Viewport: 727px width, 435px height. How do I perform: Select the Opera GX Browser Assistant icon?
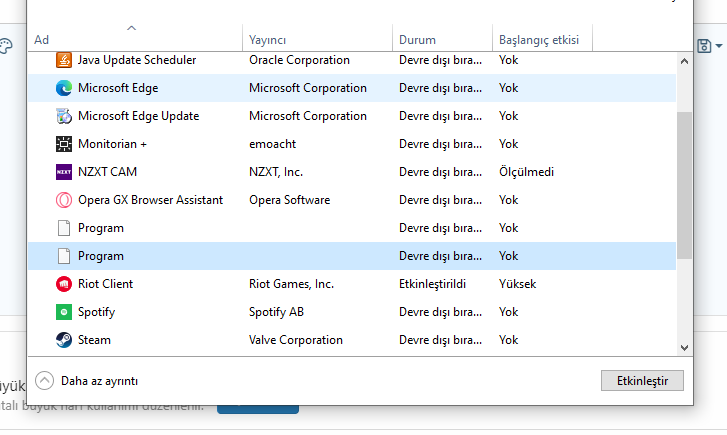tap(64, 200)
